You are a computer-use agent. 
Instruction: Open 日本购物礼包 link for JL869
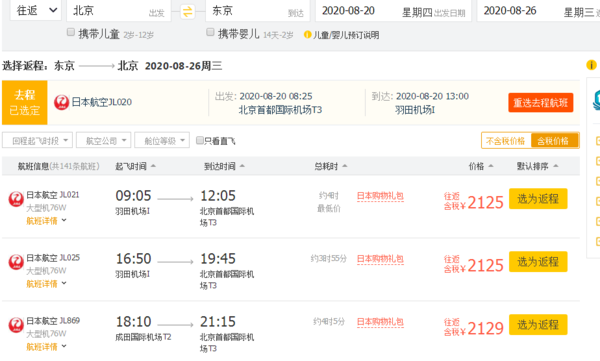coord(380,322)
